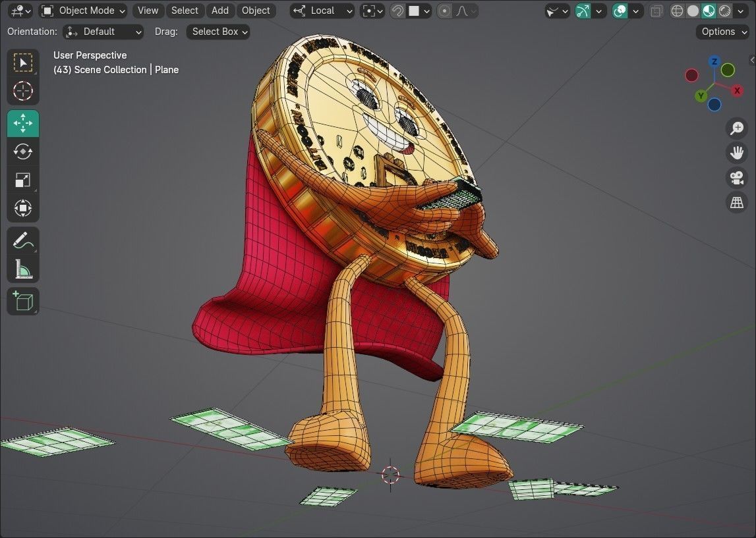Open the Drag Select Box dropdown
Image resolution: width=756 pixels, height=538 pixels.
coord(218,32)
